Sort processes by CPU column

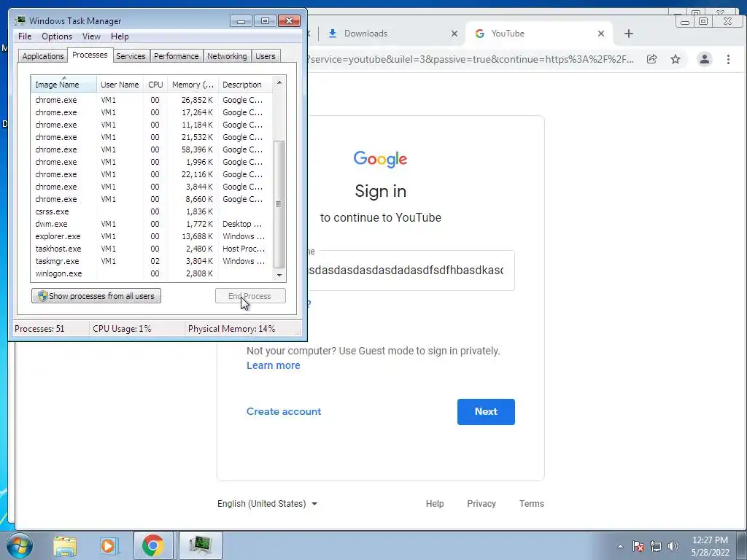(155, 85)
